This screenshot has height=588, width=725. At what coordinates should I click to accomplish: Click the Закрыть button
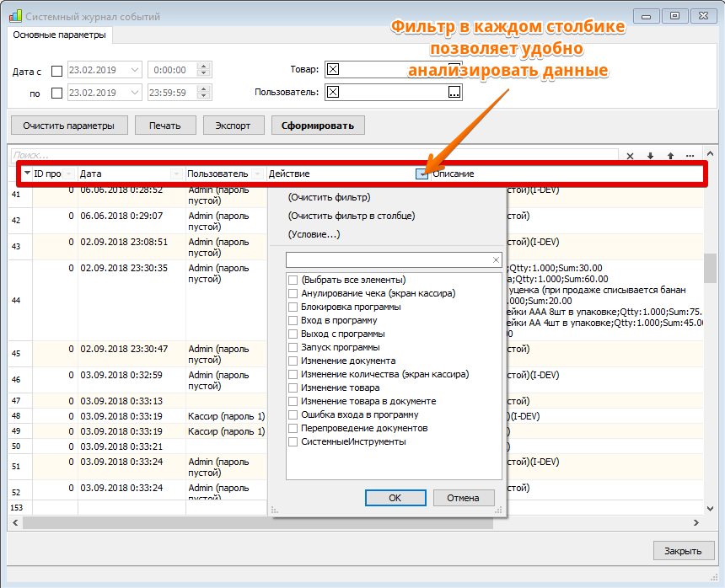tap(684, 551)
